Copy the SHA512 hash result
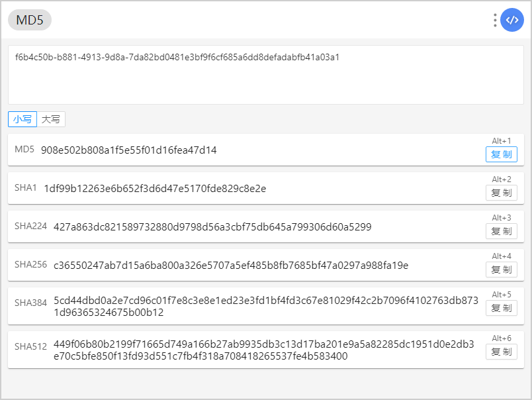 501,352
